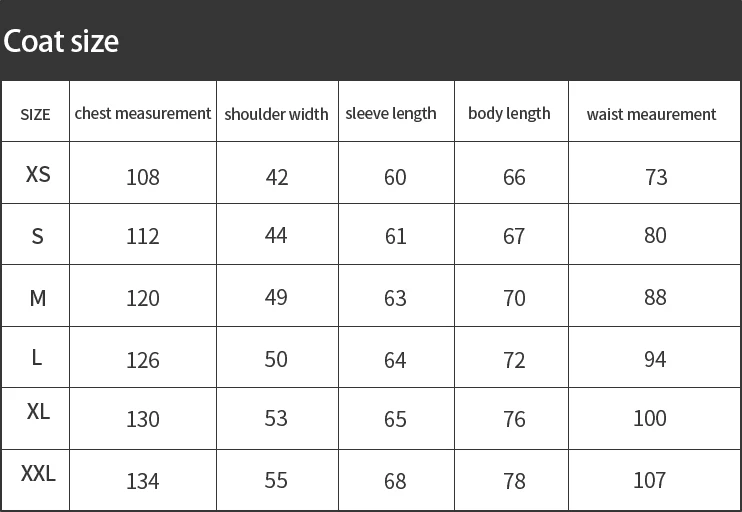This screenshot has height=512, width=742.
Task: Select sleeve length value 64
Action: (395, 359)
